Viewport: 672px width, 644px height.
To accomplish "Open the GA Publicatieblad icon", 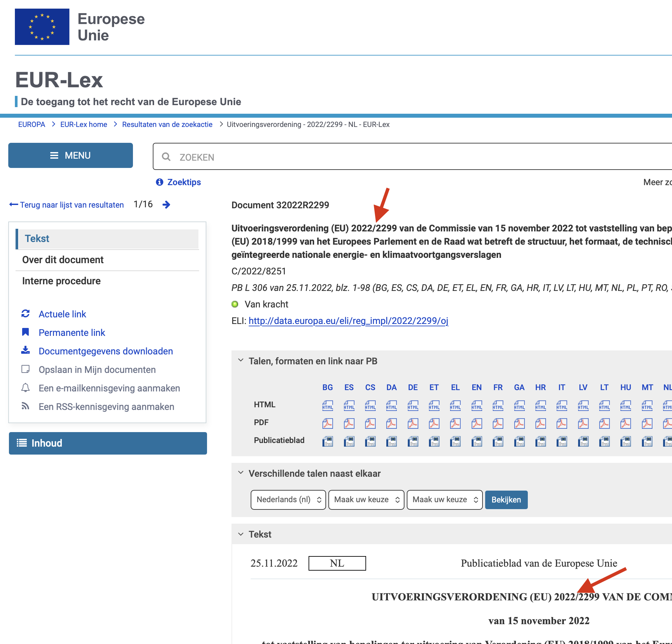I will click(x=520, y=441).
